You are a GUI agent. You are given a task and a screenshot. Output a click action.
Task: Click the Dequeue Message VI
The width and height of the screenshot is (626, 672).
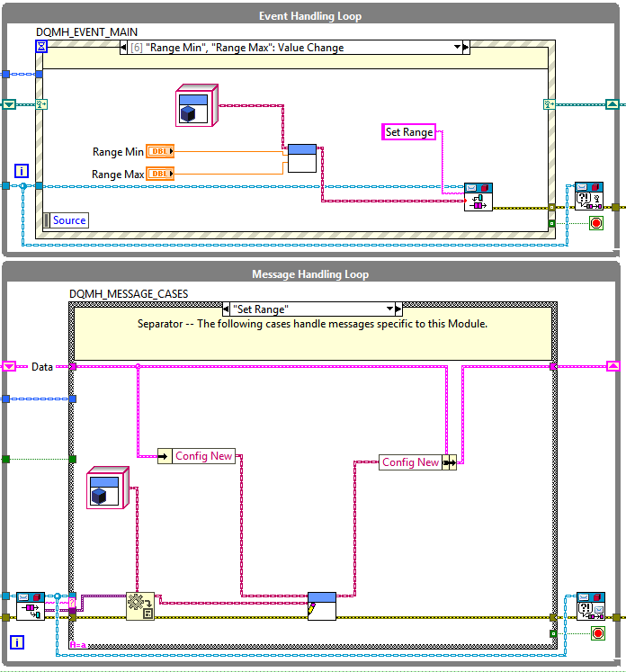point(31,606)
